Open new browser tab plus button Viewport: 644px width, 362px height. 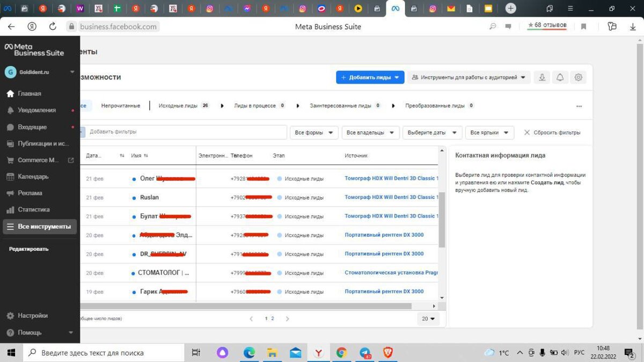point(511,8)
